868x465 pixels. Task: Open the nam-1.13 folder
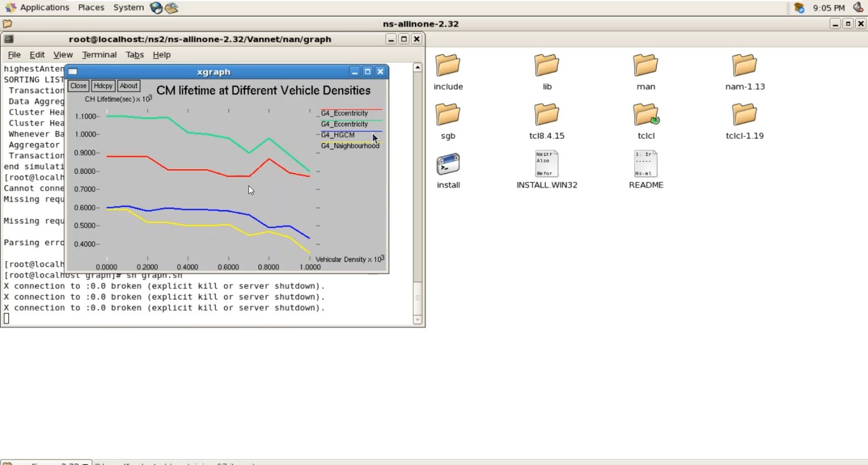745,65
